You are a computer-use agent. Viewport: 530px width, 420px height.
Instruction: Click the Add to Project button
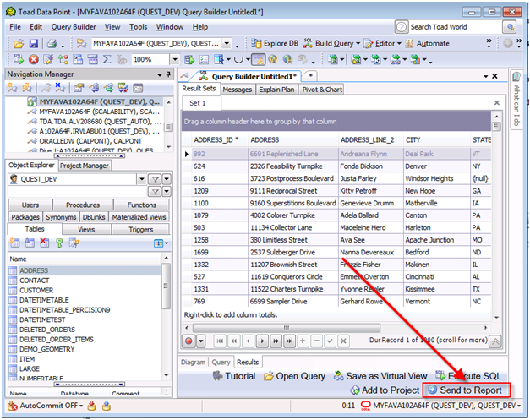[x=385, y=390]
